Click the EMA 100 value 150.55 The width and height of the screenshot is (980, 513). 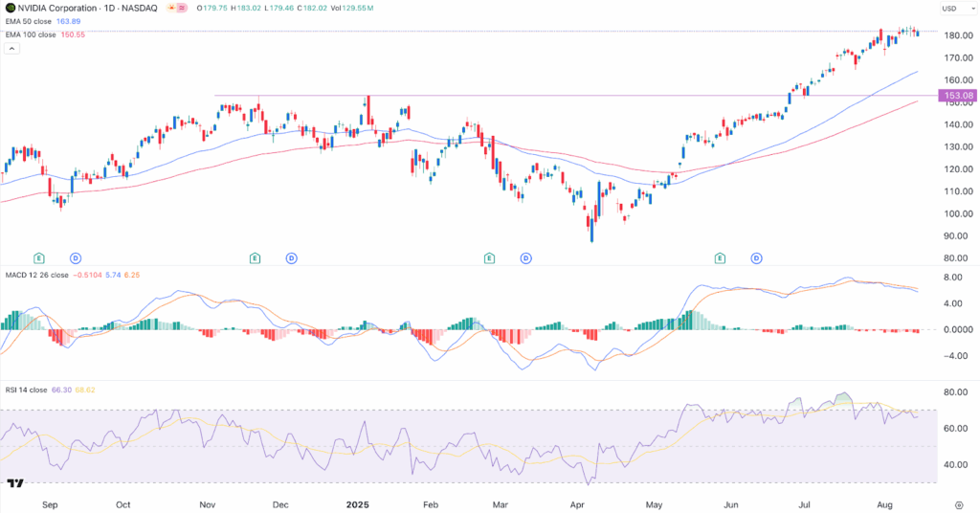click(73, 35)
